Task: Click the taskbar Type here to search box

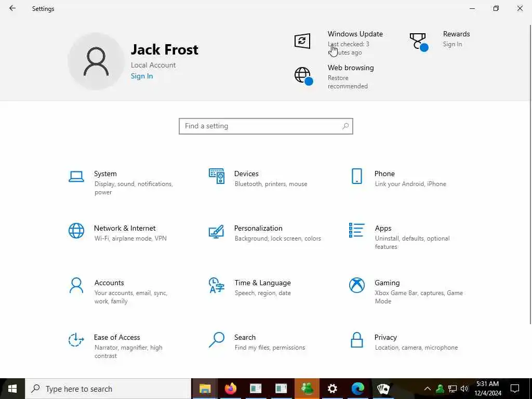Action: 108,389
